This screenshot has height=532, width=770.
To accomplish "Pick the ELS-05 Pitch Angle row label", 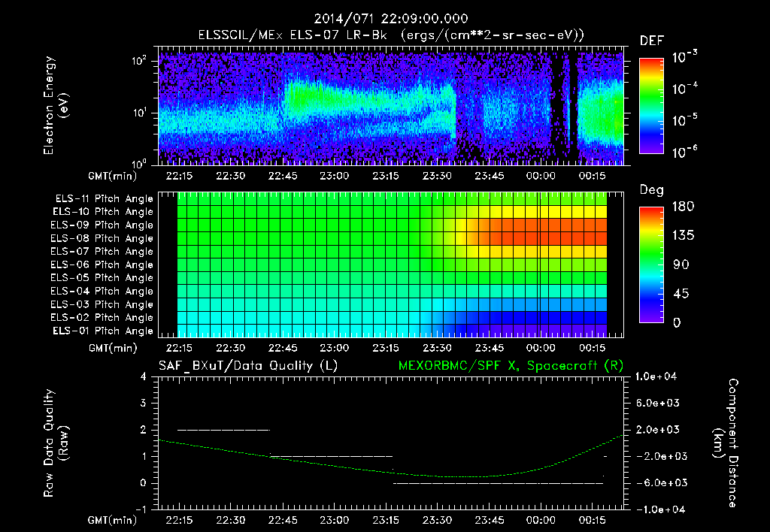I will 102,278.
